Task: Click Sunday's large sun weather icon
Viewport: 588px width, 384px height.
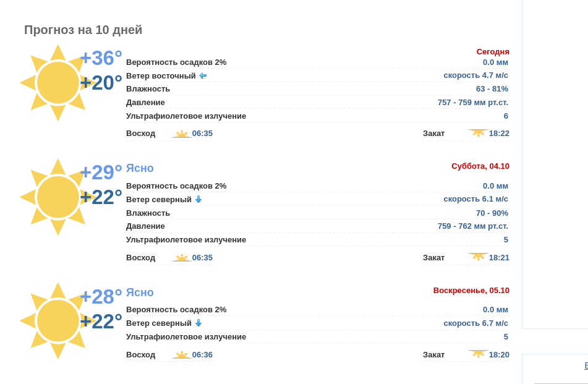Action: click(x=58, y=321)
